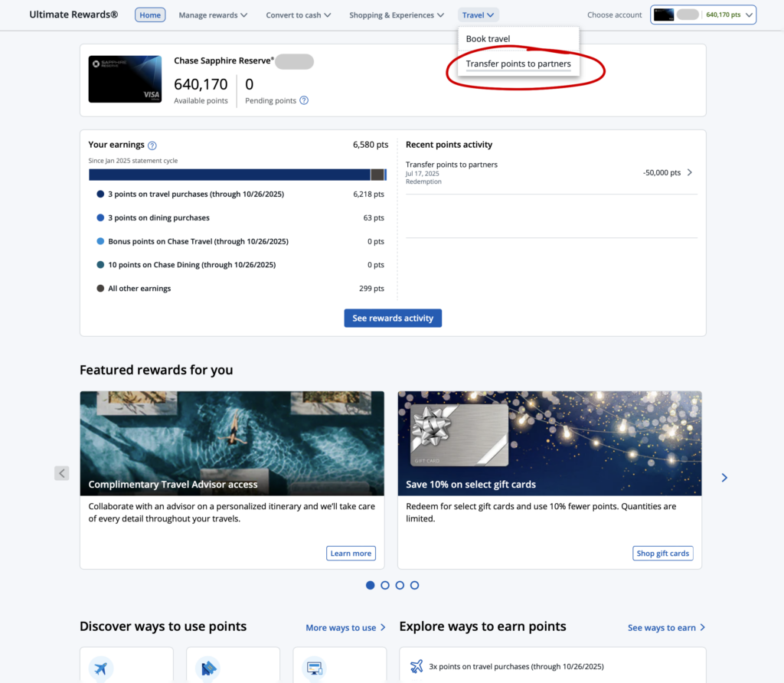
Task: Select the fourth carousel page dot
Action: click(414, 585)
